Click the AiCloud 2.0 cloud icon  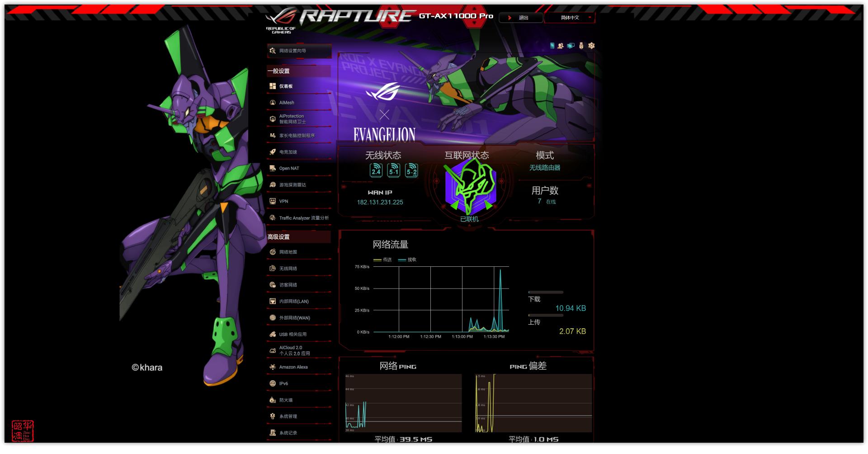point(273,350)
